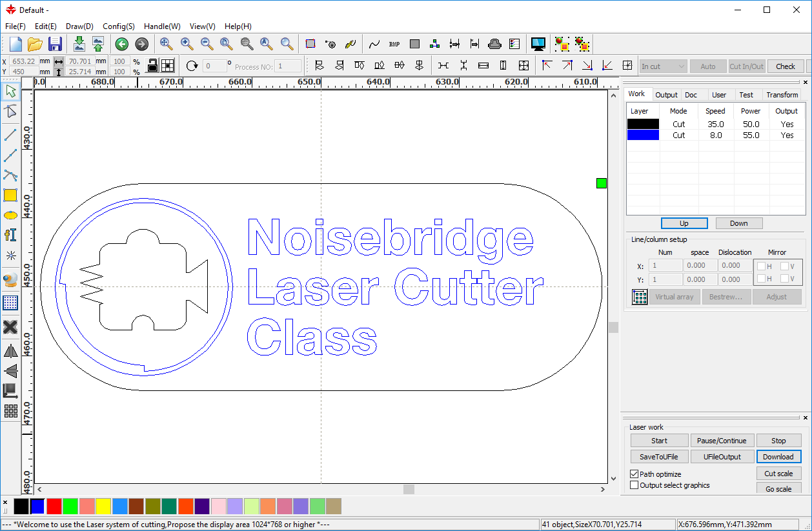Viewport: 812px width, 531px height.
Task: Disable the Path optimize checkbox
Action: 634,474
